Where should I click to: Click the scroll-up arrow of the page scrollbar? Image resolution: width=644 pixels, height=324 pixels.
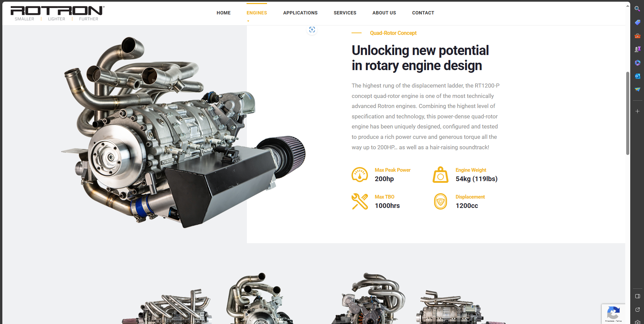point(628,6)
